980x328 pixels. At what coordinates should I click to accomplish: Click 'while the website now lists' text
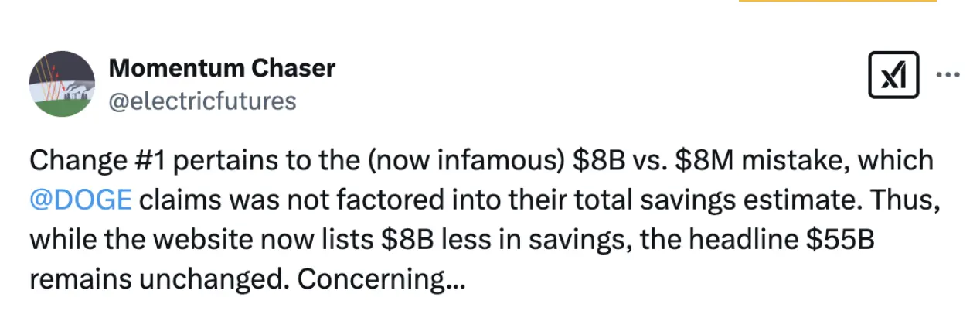point(201,240)
